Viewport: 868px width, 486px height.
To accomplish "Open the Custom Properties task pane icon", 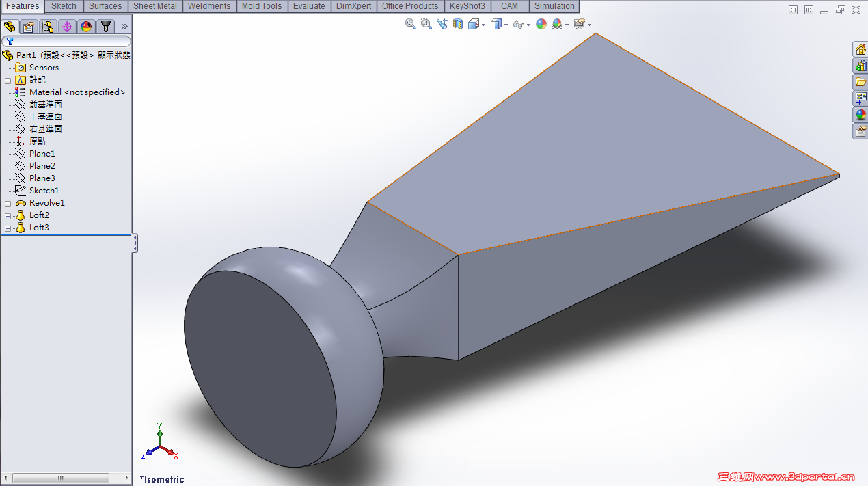I will click(x=860, y=131).
